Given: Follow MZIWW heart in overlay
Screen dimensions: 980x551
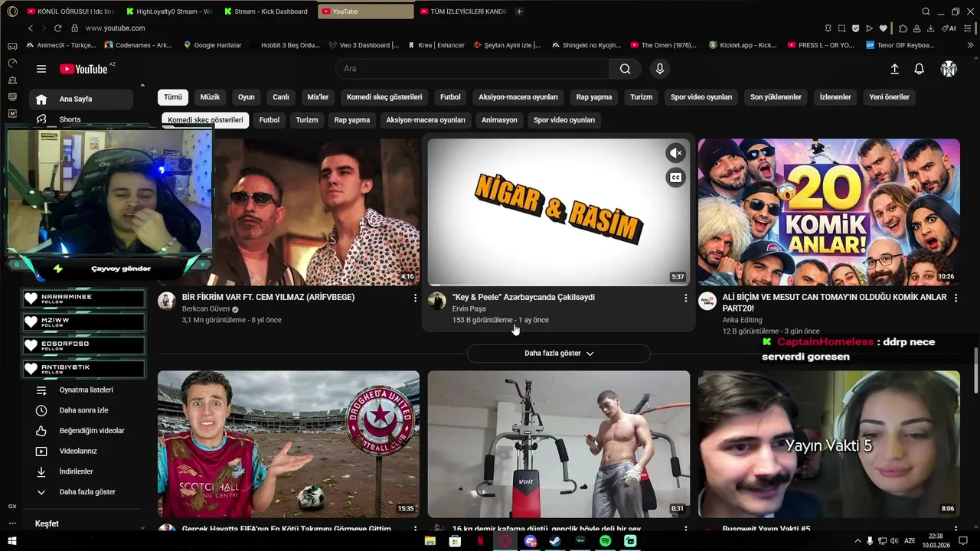Looking at the screenshot, I should point(31,321).
